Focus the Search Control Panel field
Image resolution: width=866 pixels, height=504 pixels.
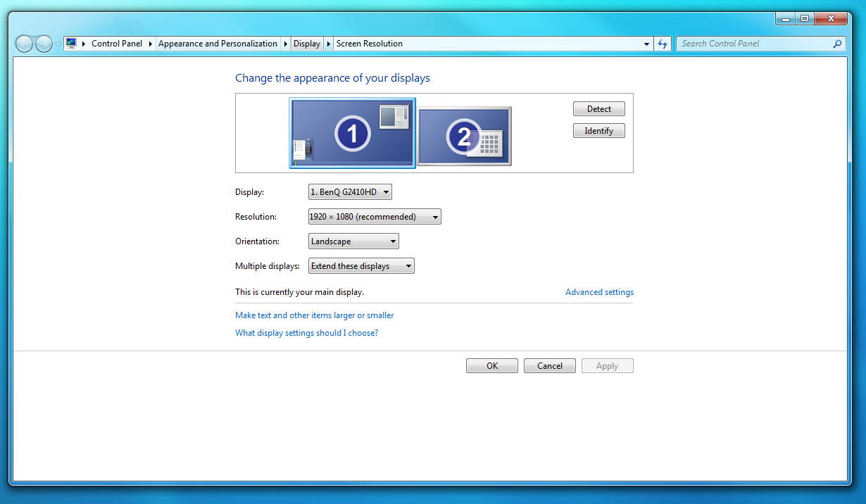755,44
